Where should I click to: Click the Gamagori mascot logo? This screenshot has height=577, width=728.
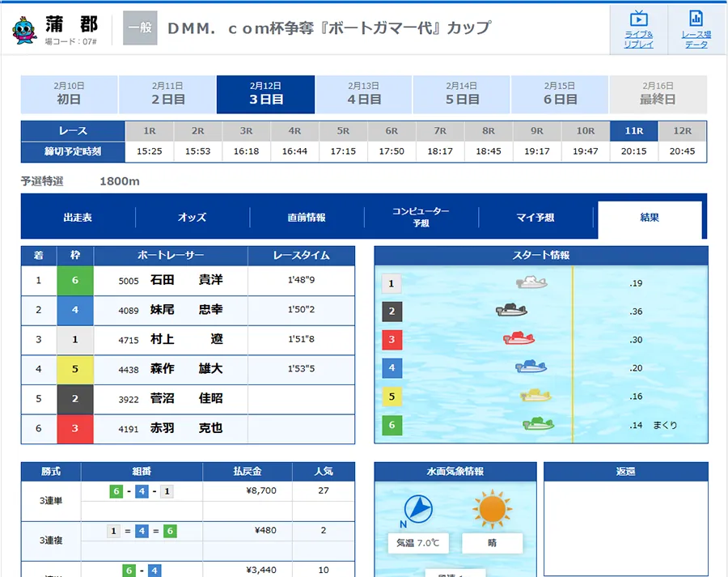click(x=24, y=29)
